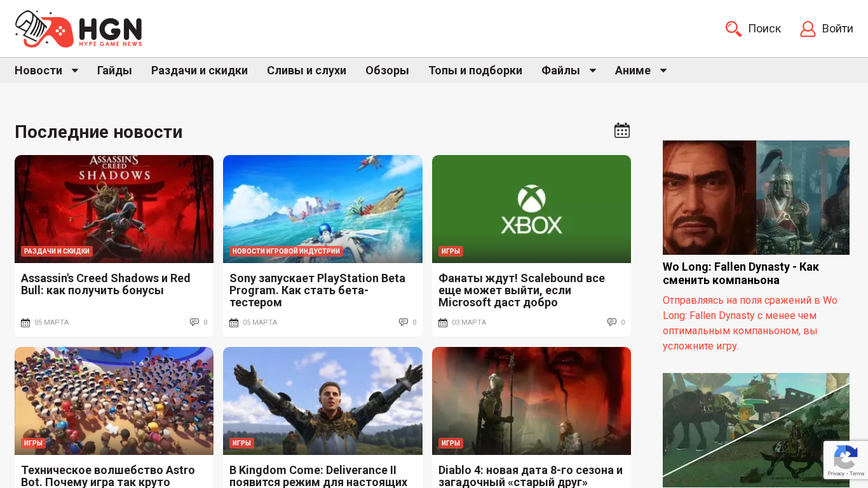Expand the Аниме dropdown arrow
Image resolution: width=868 pixels, height=488 pixels.
coord(663,71)
